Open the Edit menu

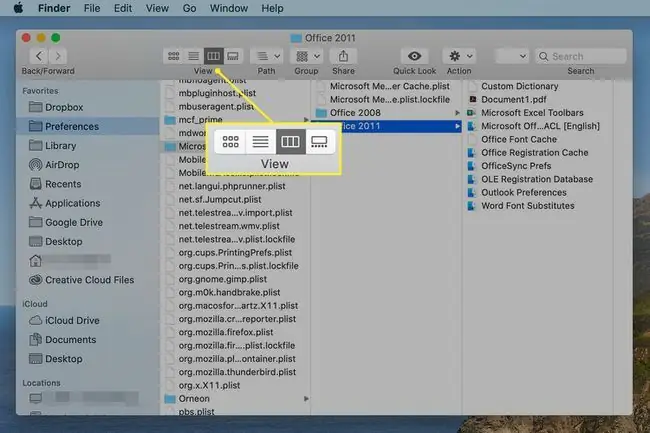(123, 8)
